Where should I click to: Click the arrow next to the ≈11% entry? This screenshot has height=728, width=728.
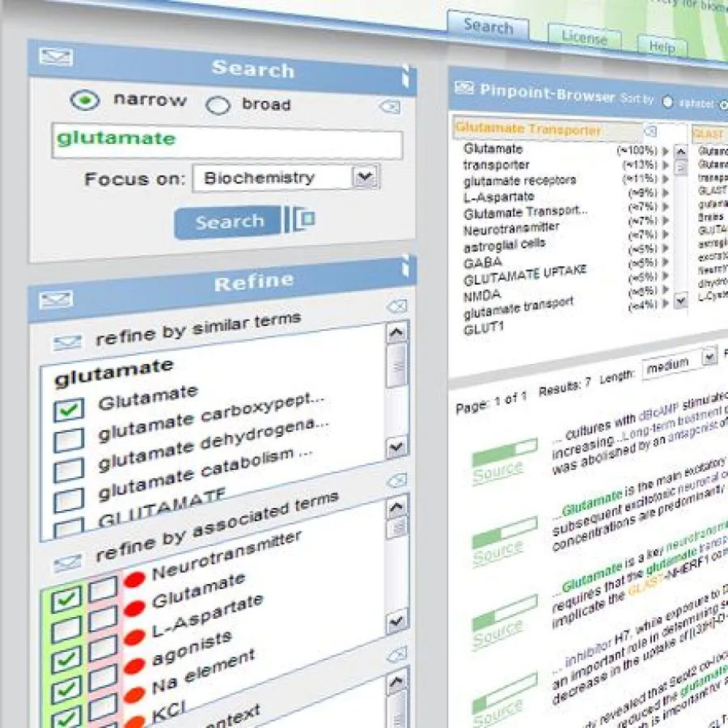tap(666, 179)
